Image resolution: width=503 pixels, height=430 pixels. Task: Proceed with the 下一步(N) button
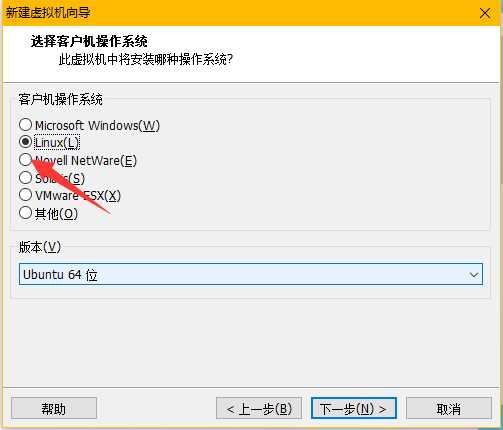pos(353,408)
